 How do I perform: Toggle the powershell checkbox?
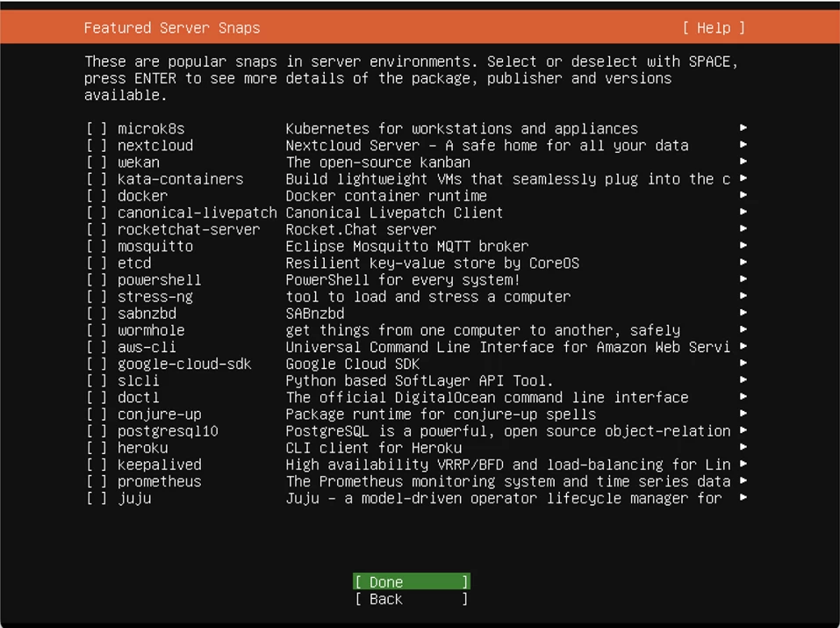click(97, 280)
